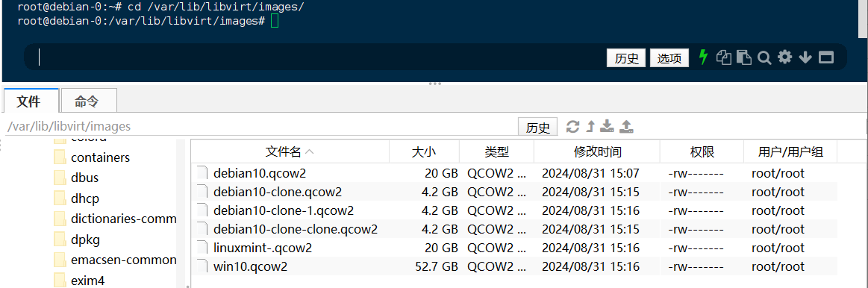The height and width of the screenshot is (288, 868).
Task: Click the 2024/08/31 15:07 modified time
Action: tap(590, 173)
